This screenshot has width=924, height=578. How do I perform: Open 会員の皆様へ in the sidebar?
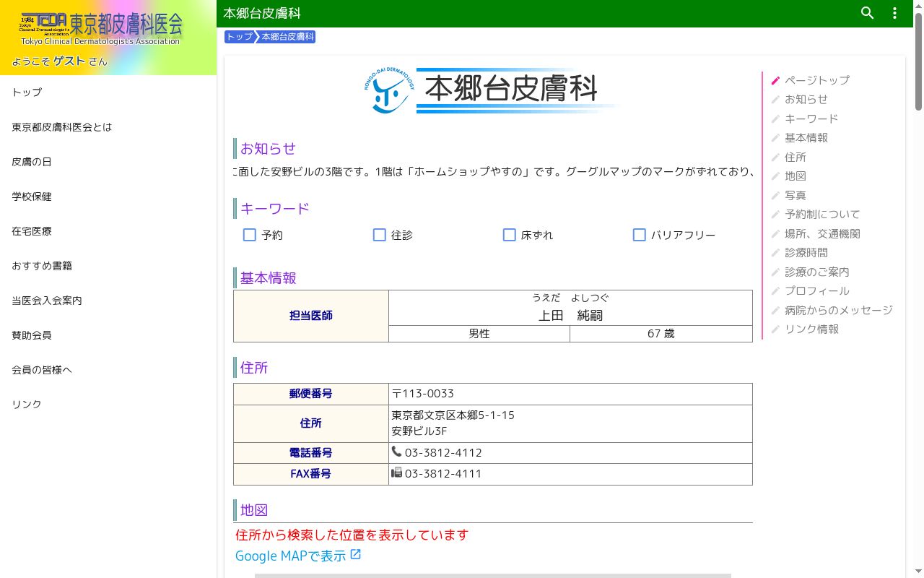point(108,370)
